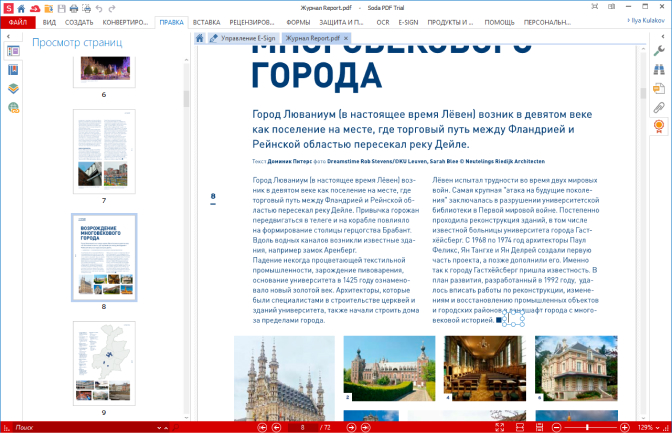672x433 pixels.
Task: Go to last page arrow
Action: (366, 427)
